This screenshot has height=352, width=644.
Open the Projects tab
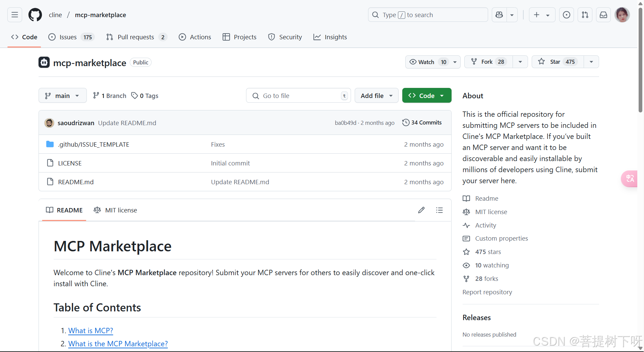pos(239,37)
